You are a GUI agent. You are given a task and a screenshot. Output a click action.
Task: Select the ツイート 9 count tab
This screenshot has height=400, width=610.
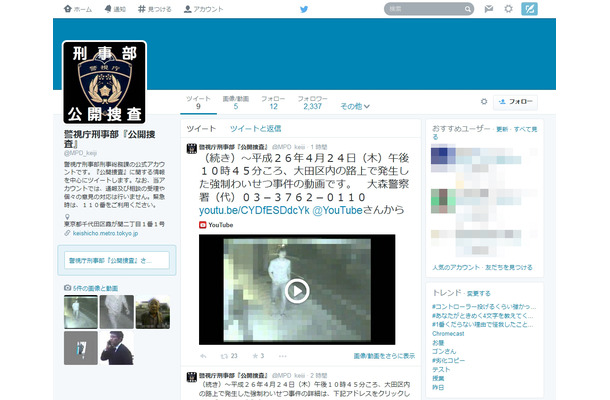pyautogui.click(x=198, y=103)
